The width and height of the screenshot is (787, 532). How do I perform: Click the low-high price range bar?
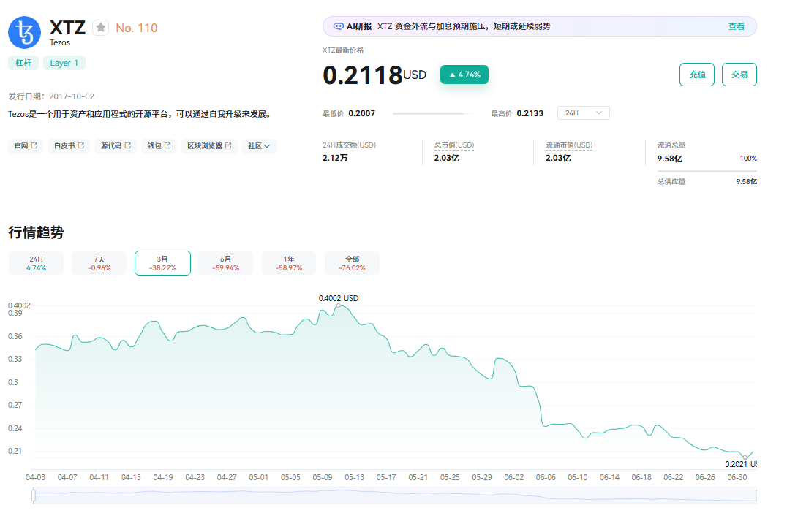[433, 114]
